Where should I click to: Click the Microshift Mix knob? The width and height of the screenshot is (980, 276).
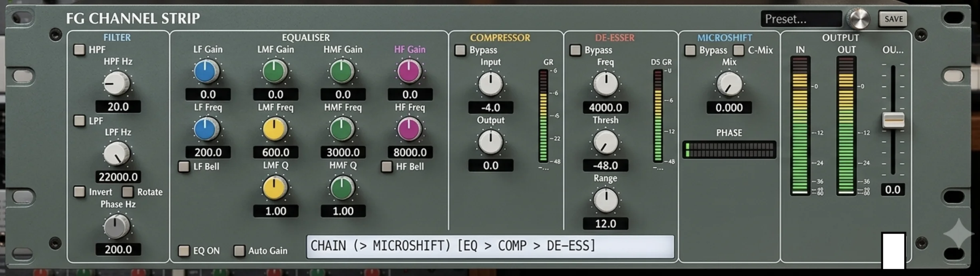tap(729, 84)
